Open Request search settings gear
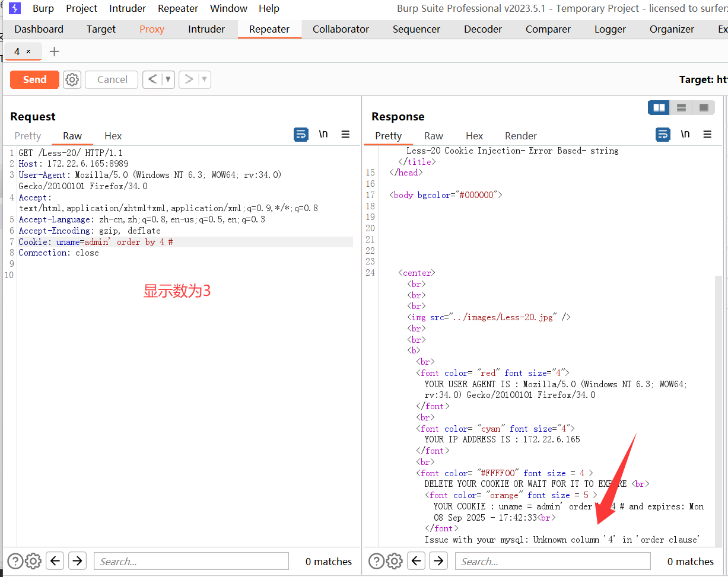The width and height of the screenshot is (728, 577). tap(33, 561)
